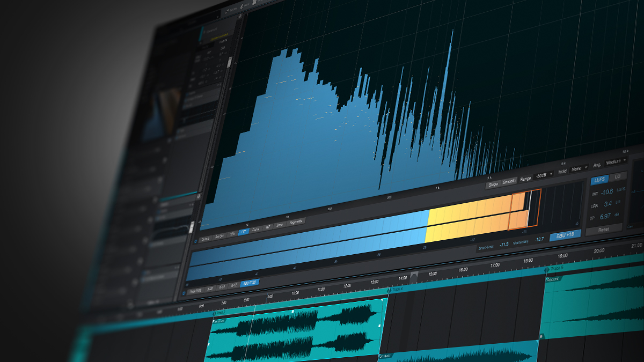Click the 17:00 mark on the ruler

[x=495, y=265]
